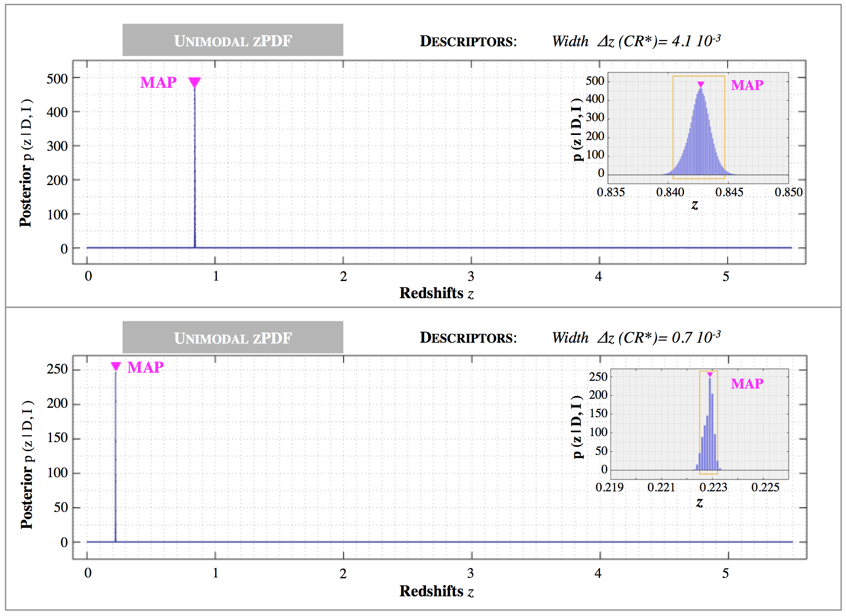This screenshot has height=616, width=846.
Task: Click the '0.225' tick label in bottom inset
Action: coord(765,487)
